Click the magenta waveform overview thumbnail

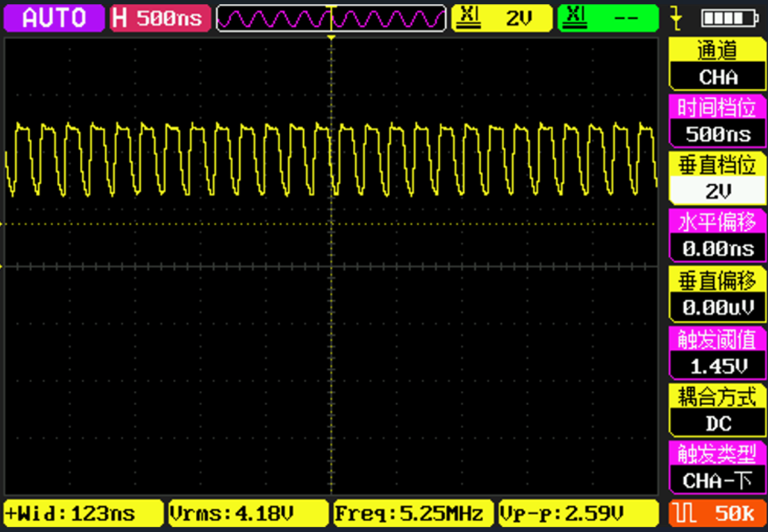[331, 18]
